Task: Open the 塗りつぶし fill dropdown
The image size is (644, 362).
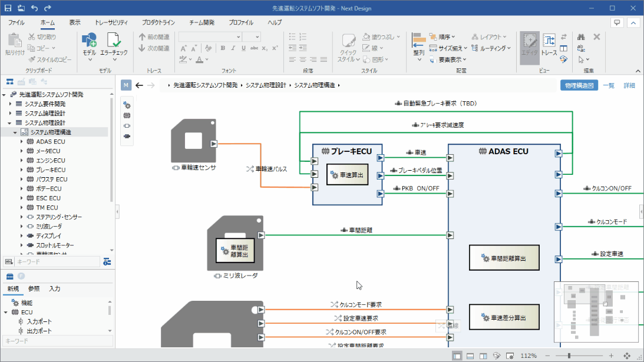Action: click(x=382, y=37)
